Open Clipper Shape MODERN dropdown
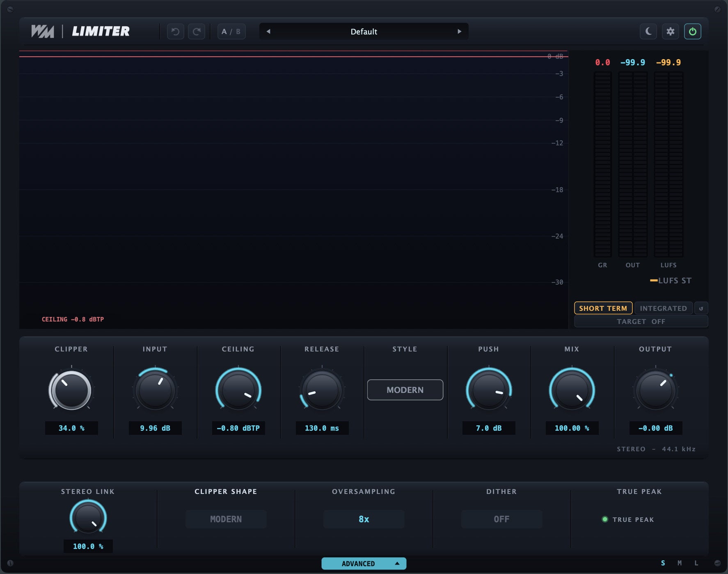This screenshot has width=728, height=574. (226, 519)
